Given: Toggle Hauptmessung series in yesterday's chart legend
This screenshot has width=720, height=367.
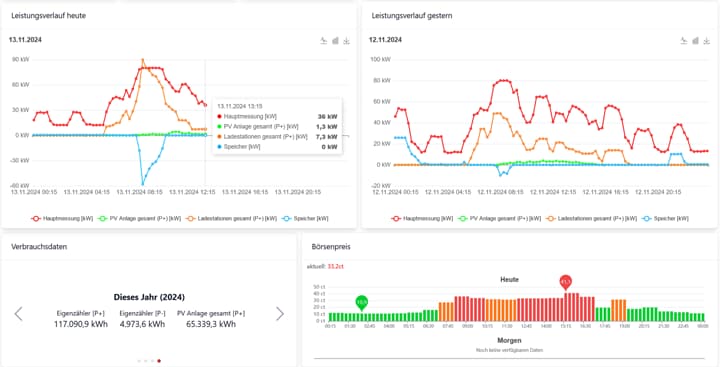Looking at the screenshot, I should (422, 219).
